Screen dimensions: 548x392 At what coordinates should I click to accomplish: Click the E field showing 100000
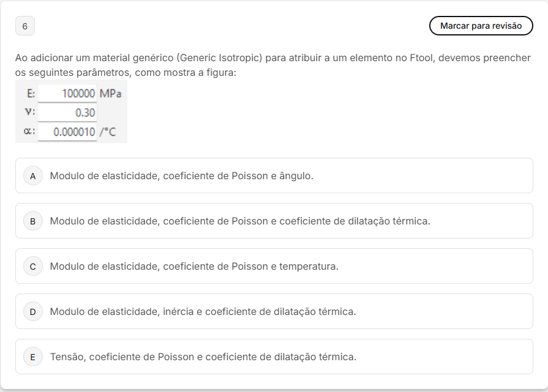[67, 94]
